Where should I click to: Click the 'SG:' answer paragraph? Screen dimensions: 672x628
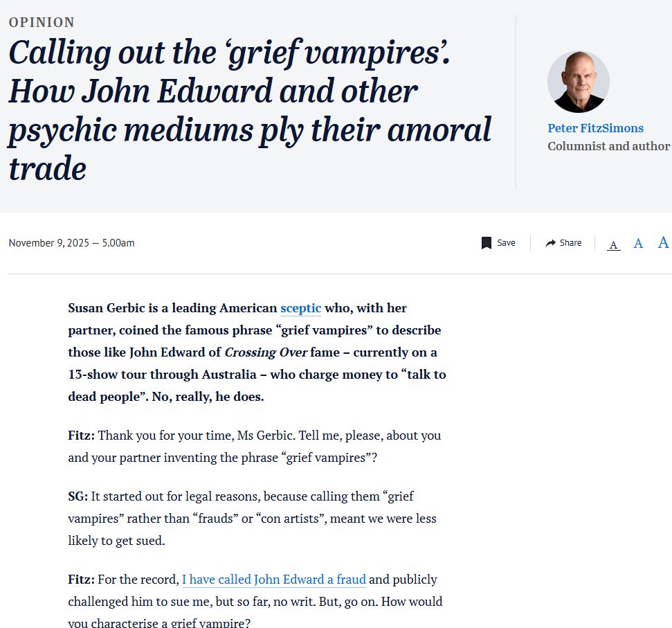coord(252,519)
